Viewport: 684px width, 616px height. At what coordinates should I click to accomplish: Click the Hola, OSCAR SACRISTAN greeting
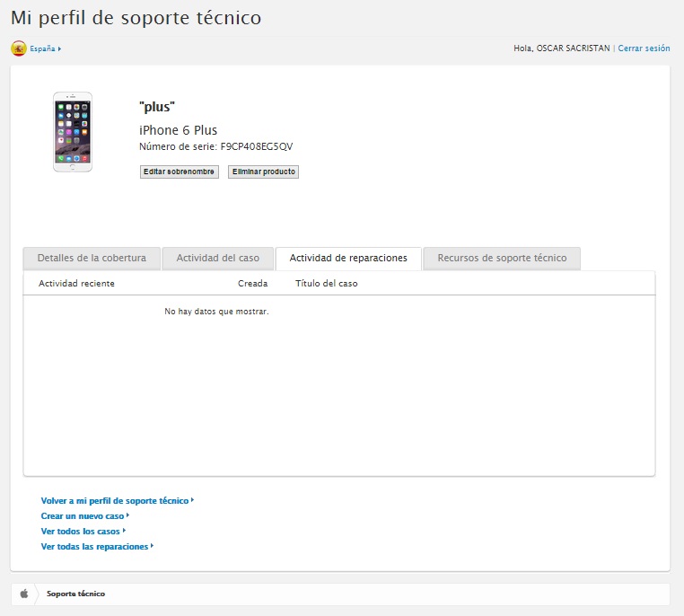coord(561,48)
